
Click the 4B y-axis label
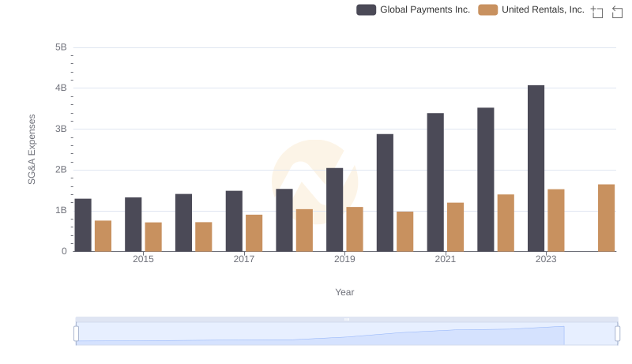tap(61, 88)
